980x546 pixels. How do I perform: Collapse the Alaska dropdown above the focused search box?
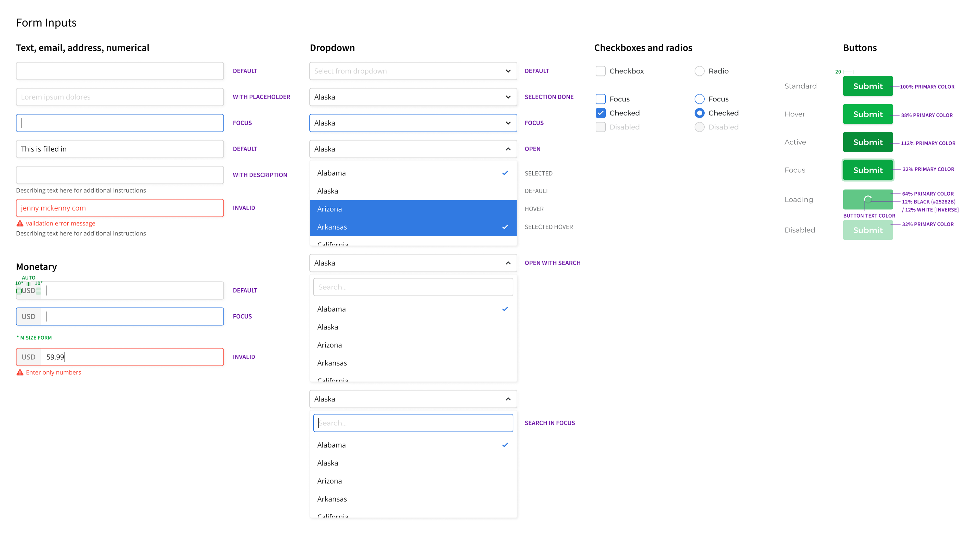[x=413, y=399]
